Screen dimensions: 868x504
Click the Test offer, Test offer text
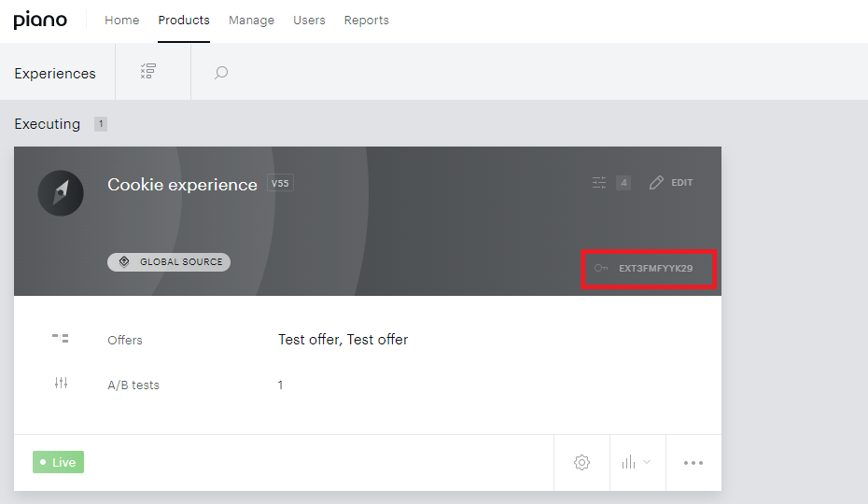[343, 340]
